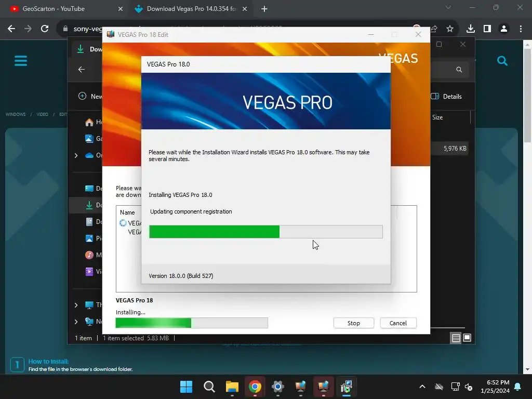
Task: Click the Name column header in installer list
Action: [127, 212]
